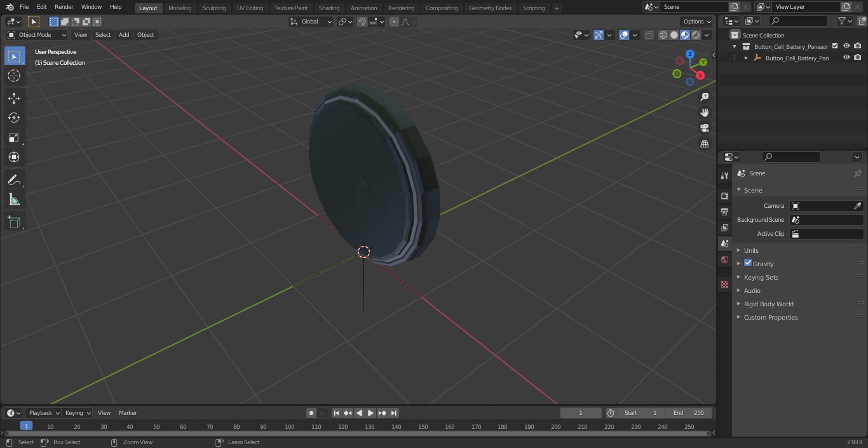Open the File menu
Image resolution: width=868 pixels, height=448 pixels.
click(24, 7)
